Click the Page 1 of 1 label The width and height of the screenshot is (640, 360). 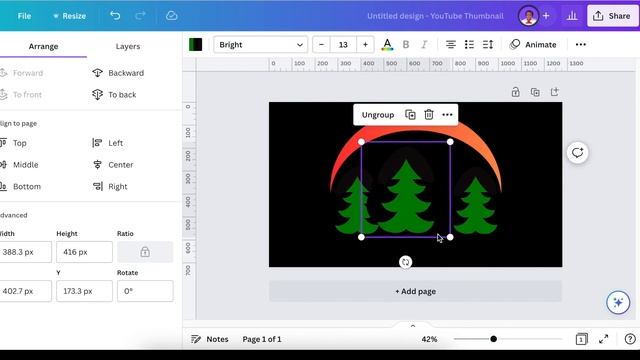[x=262, y=339]
